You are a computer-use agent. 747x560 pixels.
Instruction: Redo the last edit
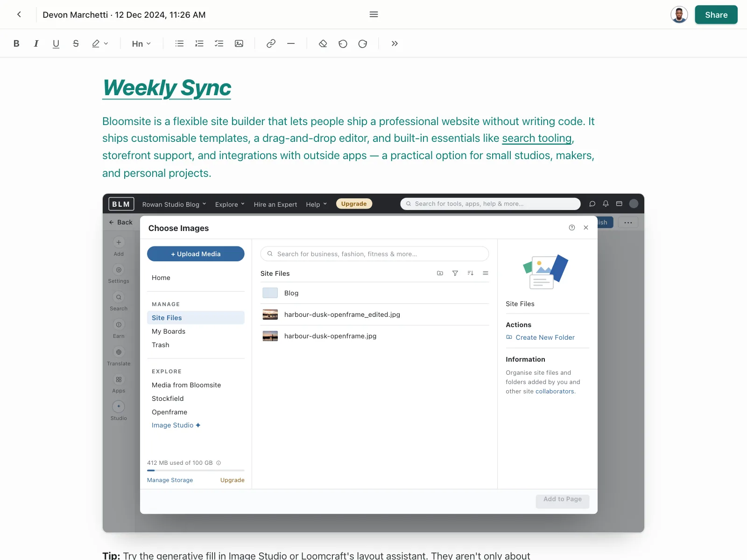(x=363, y=43)
